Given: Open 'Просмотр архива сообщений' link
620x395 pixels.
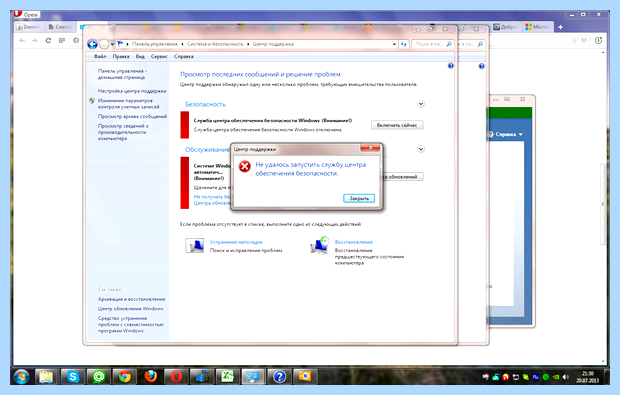Looking at the screenshot, I should (x=132, y=116).
